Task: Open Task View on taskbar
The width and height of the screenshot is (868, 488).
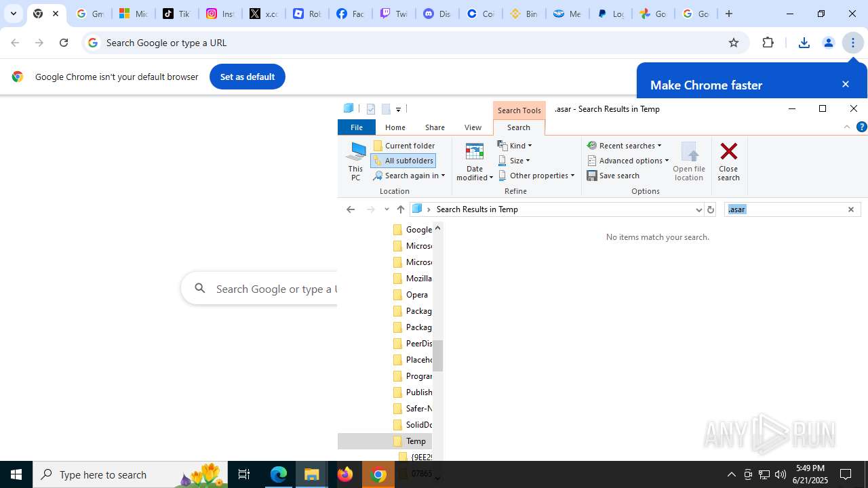Action: pos(244,474)
